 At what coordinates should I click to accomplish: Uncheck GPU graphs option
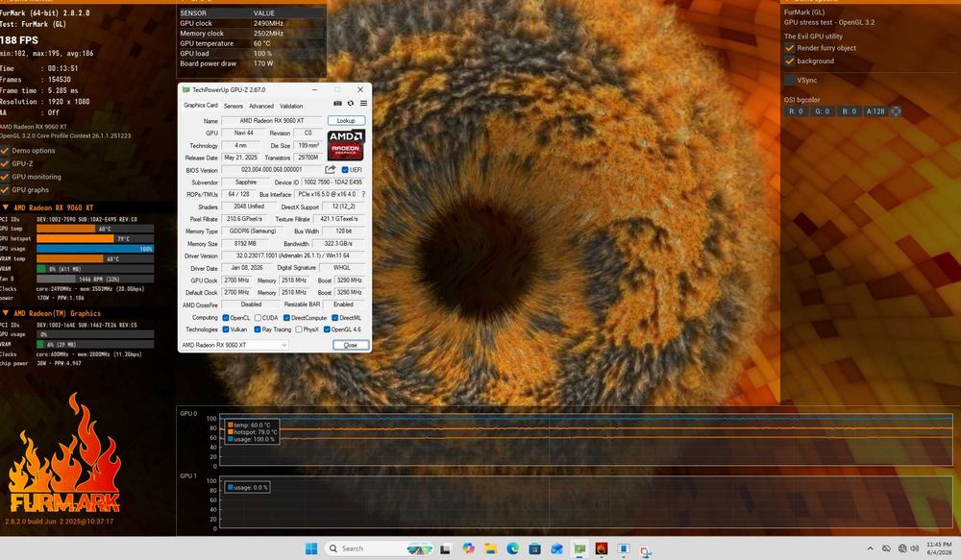click(x=5, y=190)
